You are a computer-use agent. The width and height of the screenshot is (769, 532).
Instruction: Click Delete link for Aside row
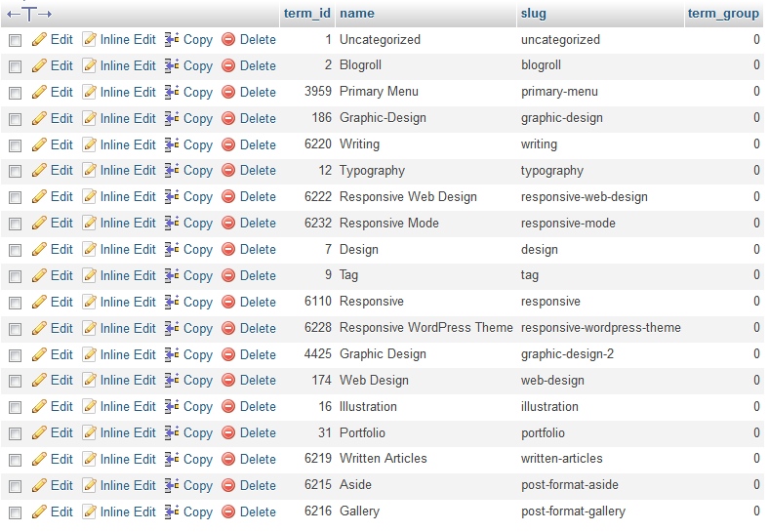click(x=258, y=485)
